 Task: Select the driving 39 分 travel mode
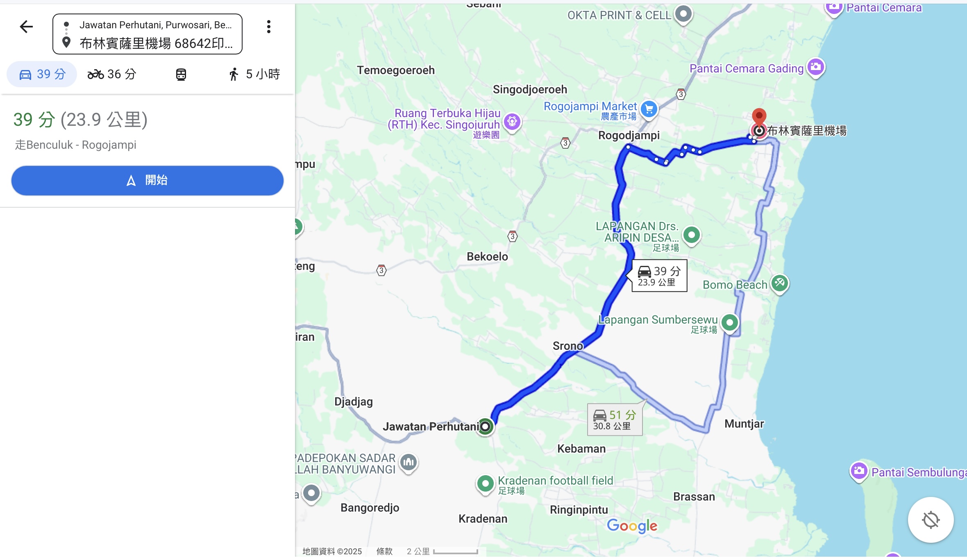coord(42,74)
